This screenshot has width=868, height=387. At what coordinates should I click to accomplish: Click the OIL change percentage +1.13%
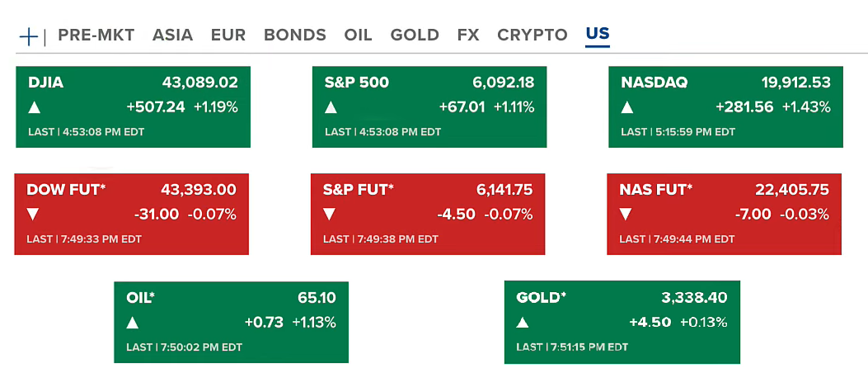[x=314, y=323]
